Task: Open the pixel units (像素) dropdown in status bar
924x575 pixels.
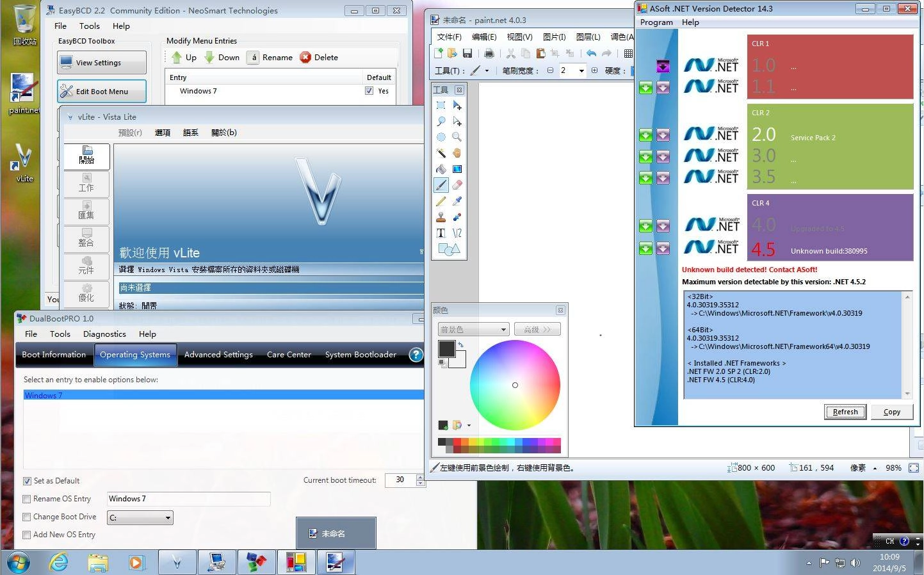Action: (875, 468)
